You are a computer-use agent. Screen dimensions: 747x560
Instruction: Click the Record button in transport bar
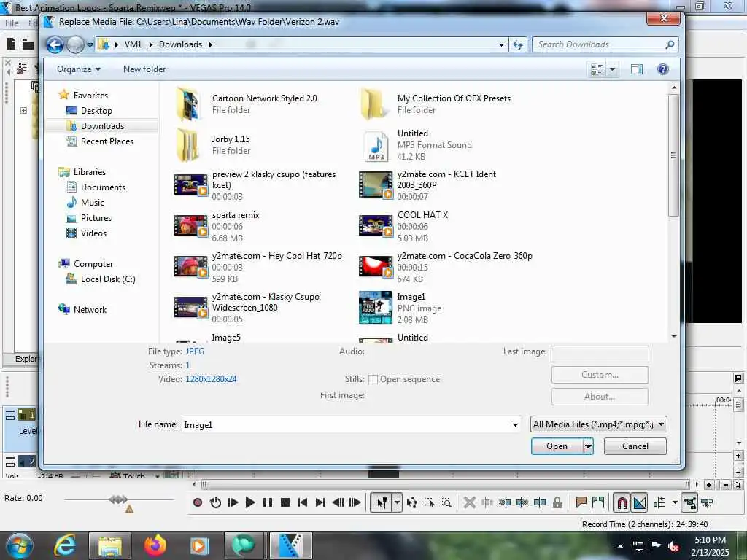pos(198,502)
